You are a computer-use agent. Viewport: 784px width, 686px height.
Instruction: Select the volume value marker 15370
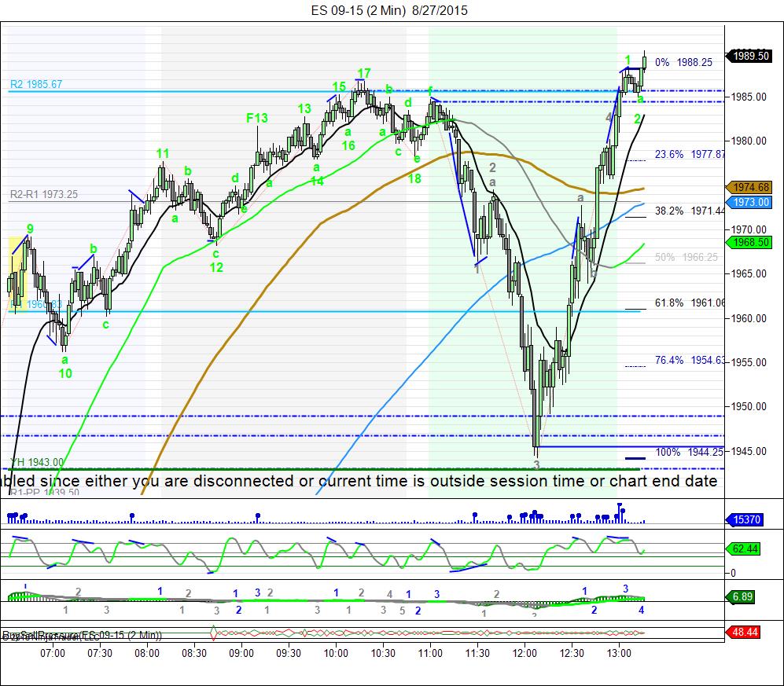coord(745,519)
